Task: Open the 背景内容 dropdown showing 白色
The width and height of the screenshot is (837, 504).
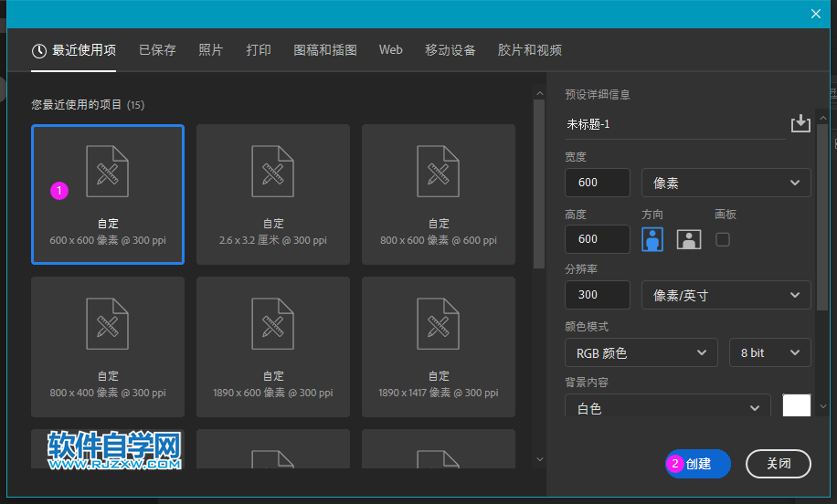Action: [x=668, y=406]
